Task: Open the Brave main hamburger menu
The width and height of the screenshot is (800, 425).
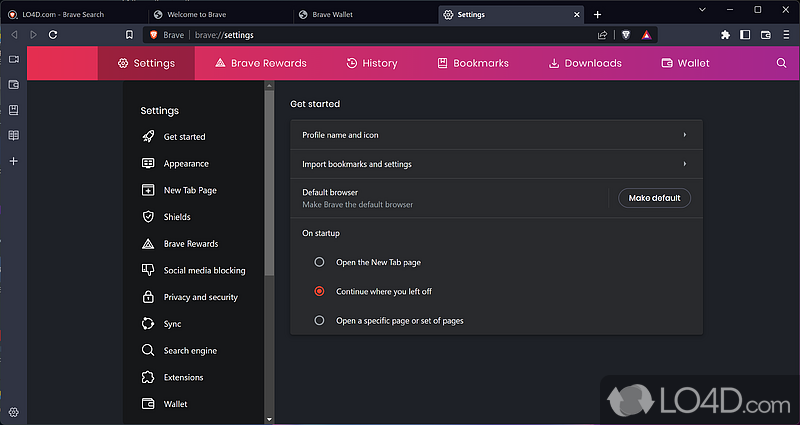Action: click(x=786, y=35)
